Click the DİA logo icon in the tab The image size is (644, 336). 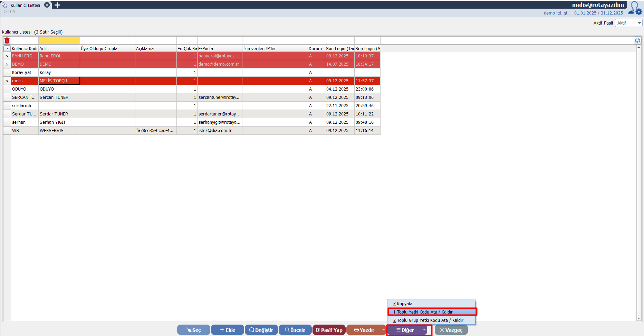[4, 5]
